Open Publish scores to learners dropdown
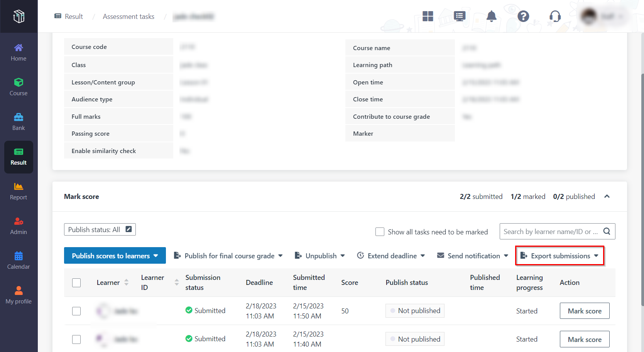This screenshot has width=644, height=352. 115,256
